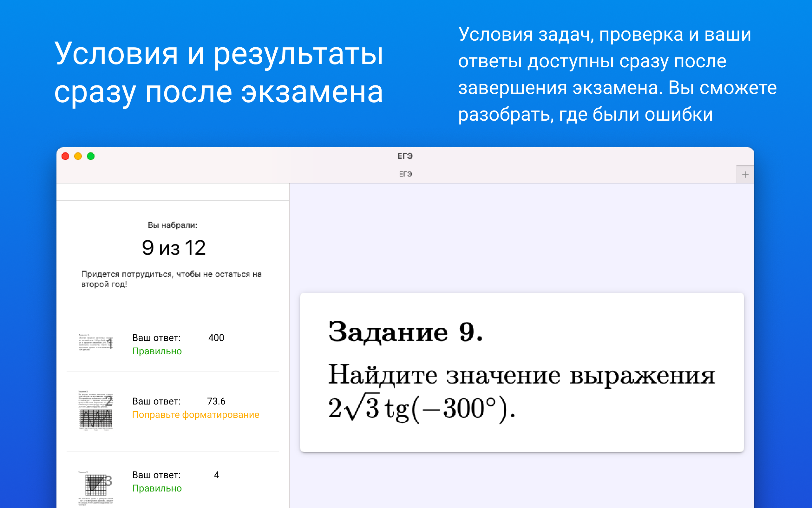Click the "Задание 9." problem card

pos(522,372)
